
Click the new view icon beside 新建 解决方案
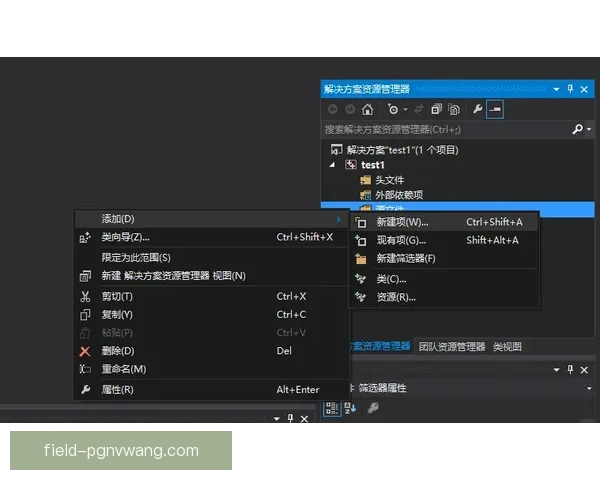pos(85,276)
